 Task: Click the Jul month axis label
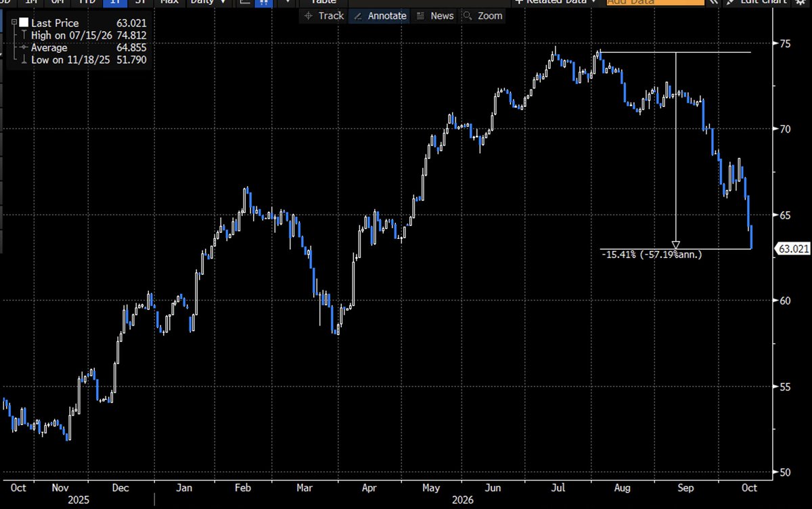click(x=558, y=487)
